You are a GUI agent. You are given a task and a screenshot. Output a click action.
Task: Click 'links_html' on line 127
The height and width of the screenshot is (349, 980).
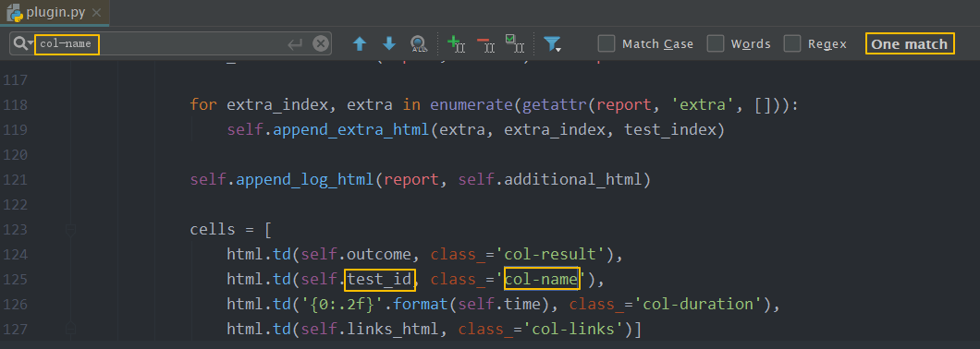pos(393,329)
